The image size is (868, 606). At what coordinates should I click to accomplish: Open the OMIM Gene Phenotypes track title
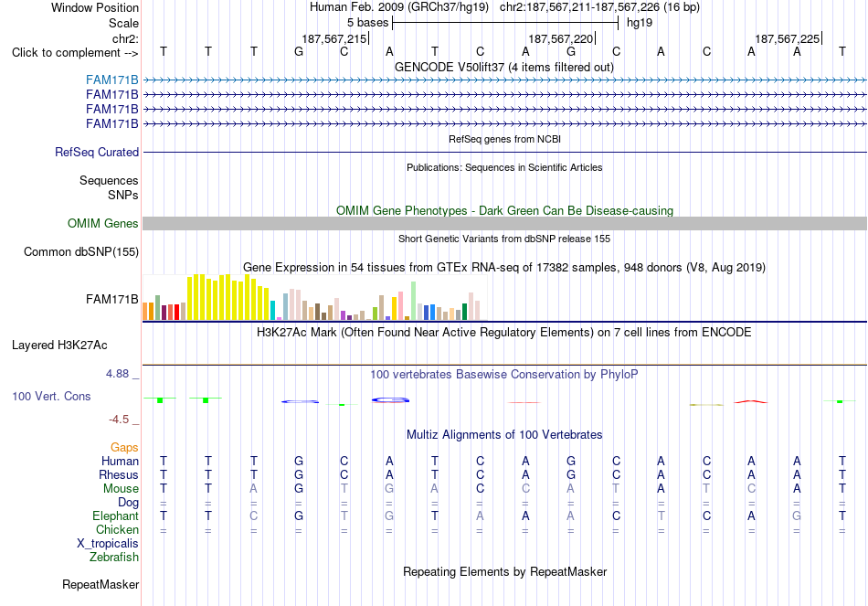[504, 210]
